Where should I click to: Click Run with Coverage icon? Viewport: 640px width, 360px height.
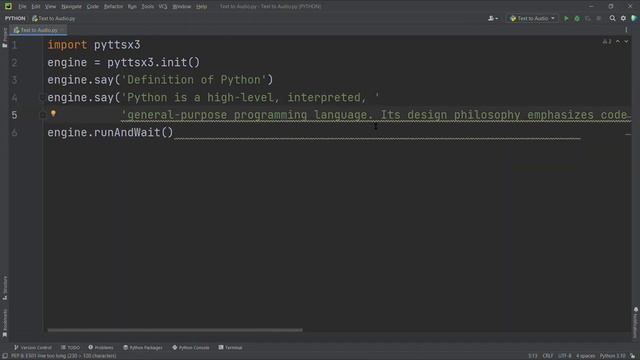pos(588,18)
